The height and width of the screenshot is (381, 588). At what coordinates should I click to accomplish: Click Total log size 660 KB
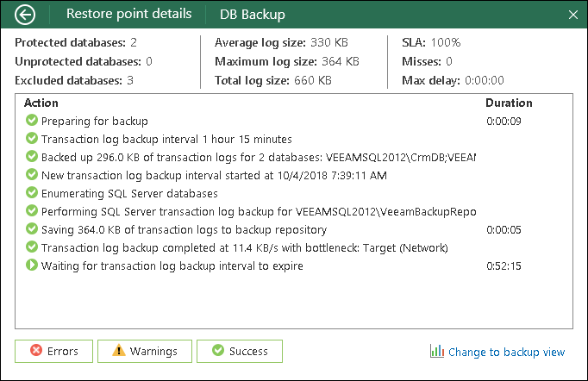pyautogui.click(x=313, y=80)
